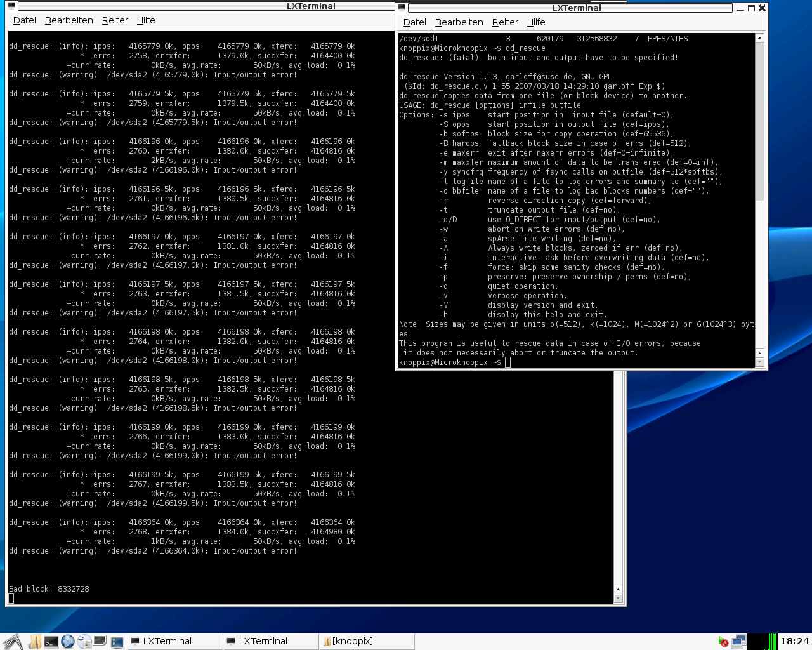The image size is (812, 650).
Task: Open Hilfe menu in front terminal
Action: coord(536,22)
